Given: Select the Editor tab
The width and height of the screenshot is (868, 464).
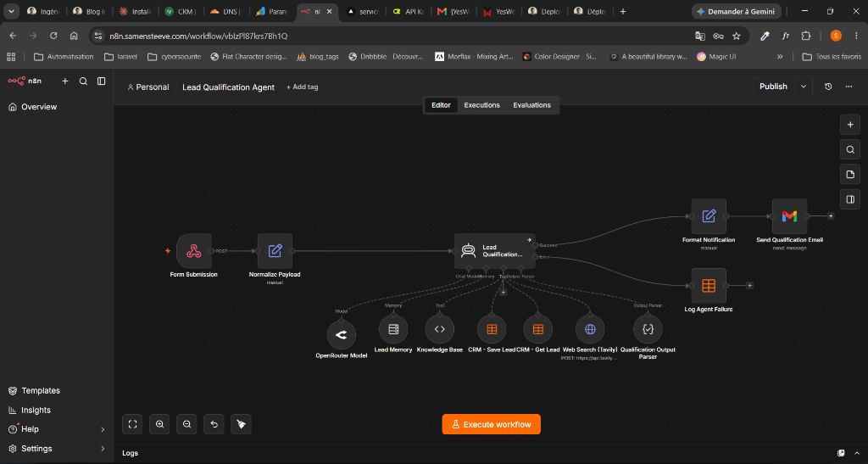Looking at the screenshot, I should [441, 105].
